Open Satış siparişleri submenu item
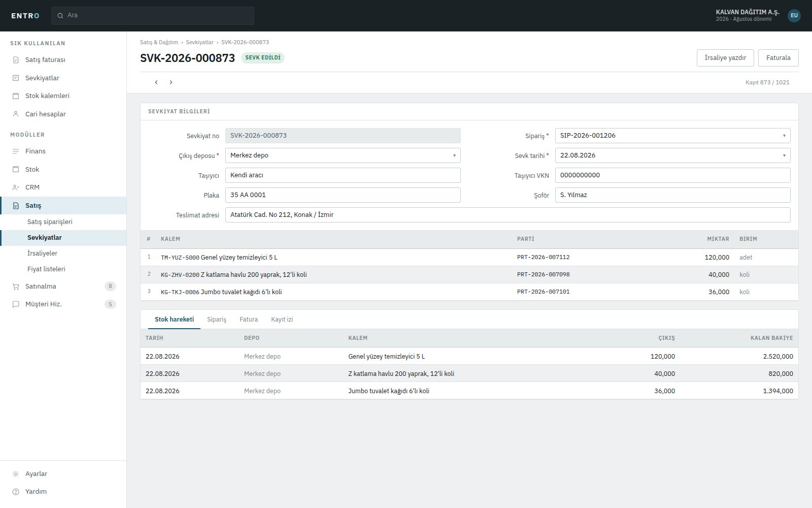 (x=63, y=222)
